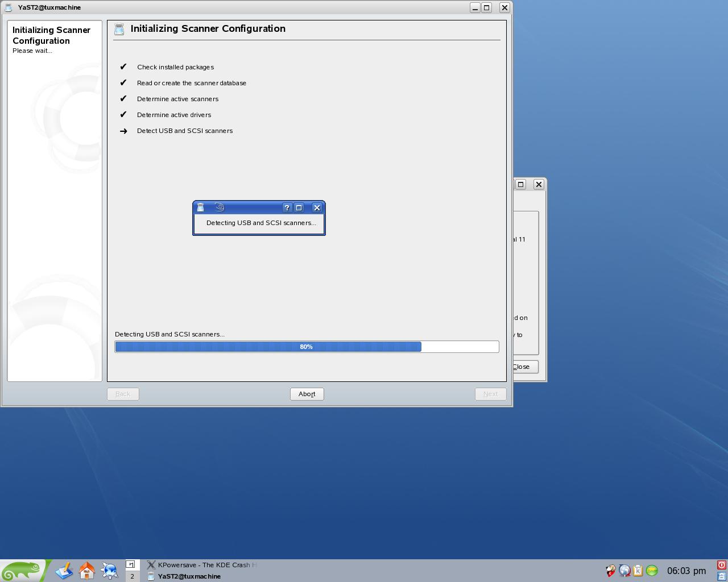Screen dimensions: 728x582
Task: Click the red logout power button
Action: pos(721,565)
